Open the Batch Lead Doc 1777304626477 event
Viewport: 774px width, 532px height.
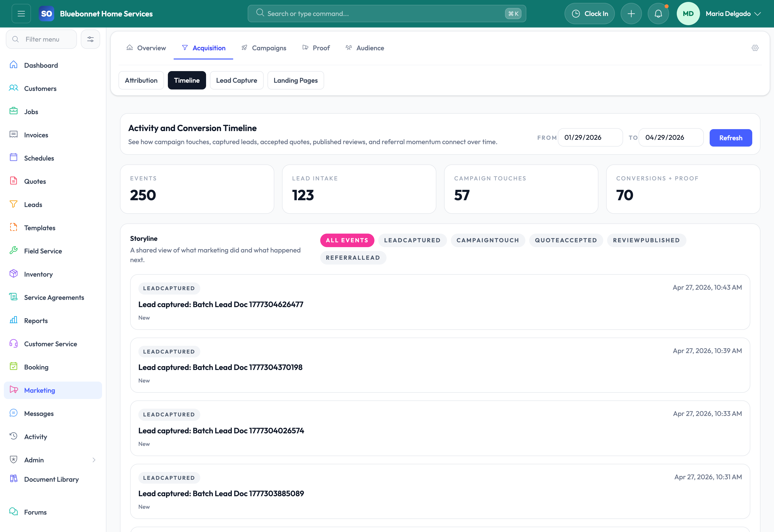[440, 302]
